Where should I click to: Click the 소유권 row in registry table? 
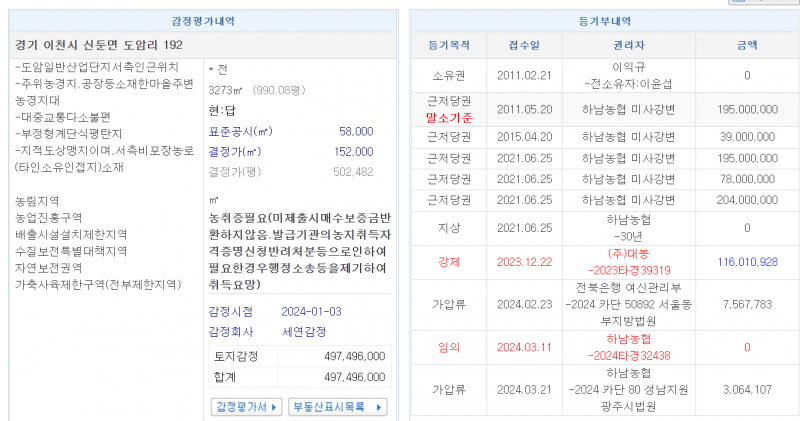448,75
